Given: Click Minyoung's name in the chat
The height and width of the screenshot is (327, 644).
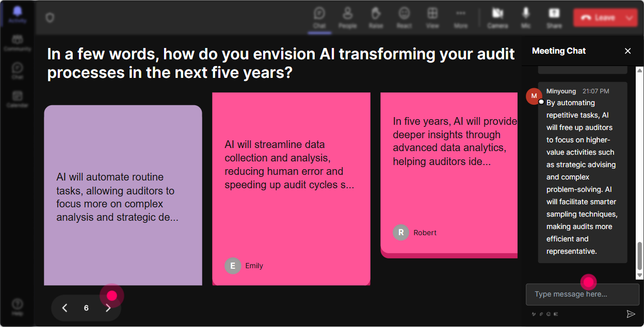Looking at the screenshot, I should point(561,91).
